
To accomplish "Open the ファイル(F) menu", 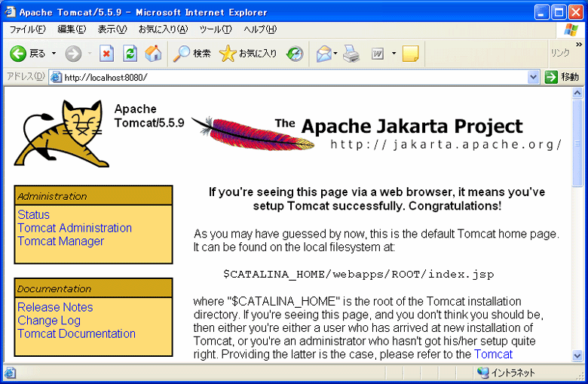I will point(27,29).
